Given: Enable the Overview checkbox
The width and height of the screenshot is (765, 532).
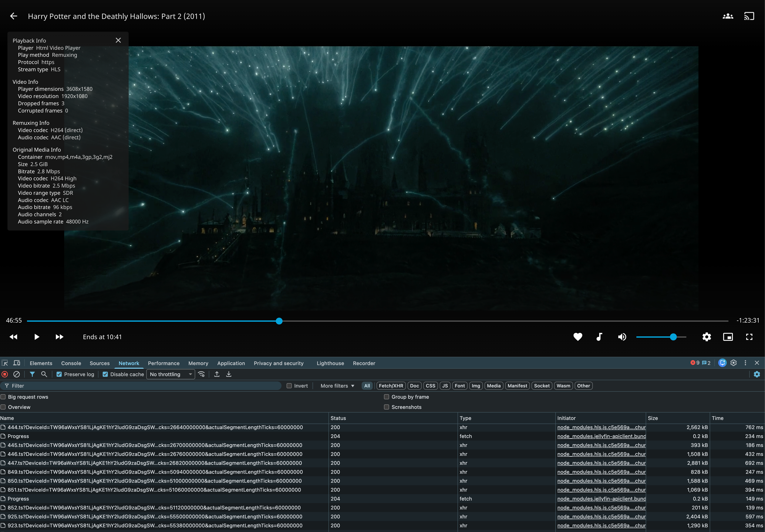Looking at the screenshot, I should [3, 407].
